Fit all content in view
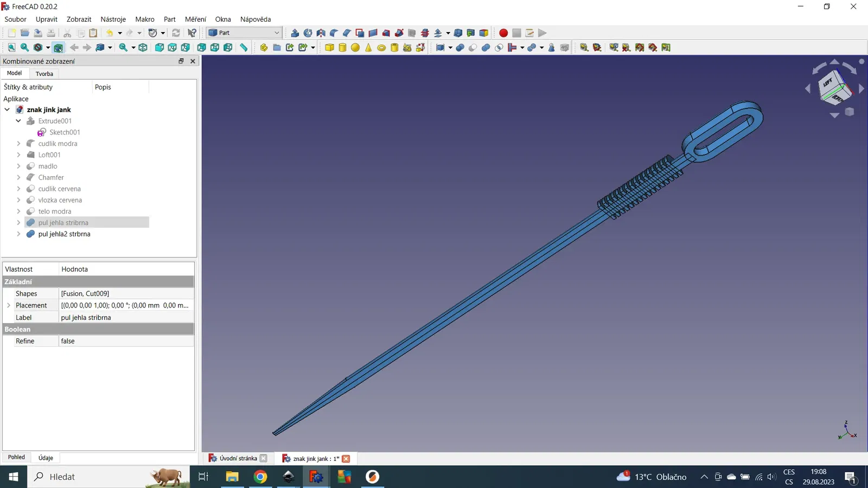The width and height of the screenshot is (868, 488). [x=11, y=48]
